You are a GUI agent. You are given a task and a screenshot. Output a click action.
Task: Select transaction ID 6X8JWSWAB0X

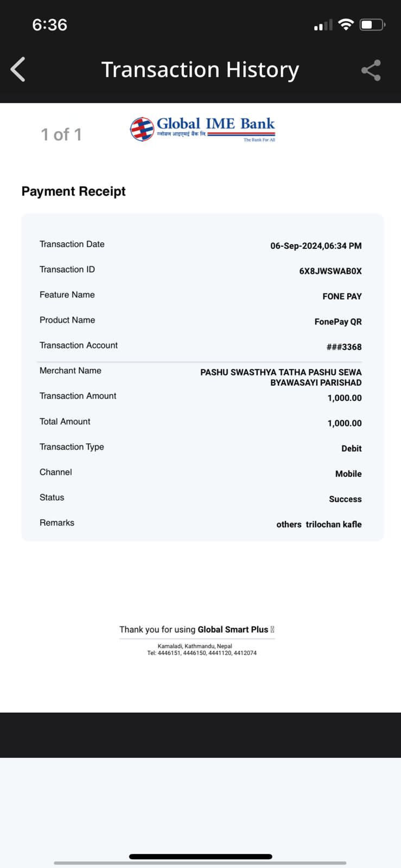pos(330,271)
